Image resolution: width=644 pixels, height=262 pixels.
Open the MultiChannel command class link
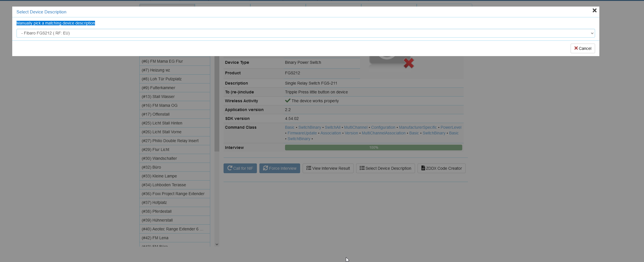coord(356,127)
